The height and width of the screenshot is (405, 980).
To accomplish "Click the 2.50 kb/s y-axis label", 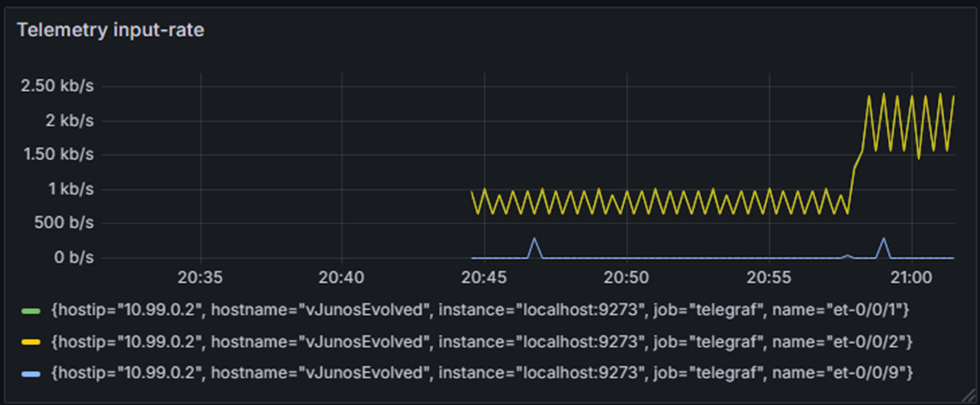I will point(58,86).
